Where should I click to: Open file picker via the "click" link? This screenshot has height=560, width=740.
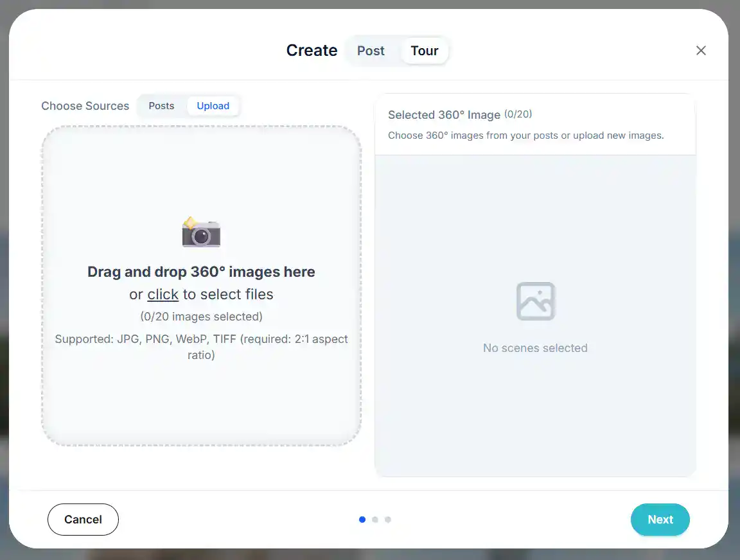coord(163,294)
